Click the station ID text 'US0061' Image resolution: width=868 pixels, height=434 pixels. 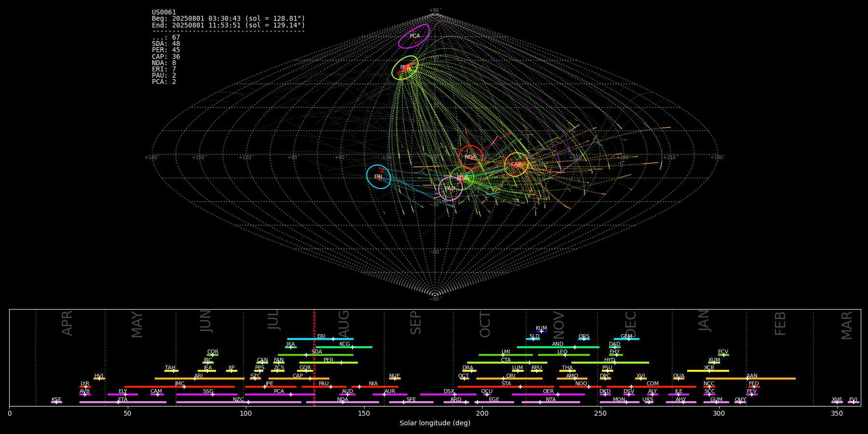(164, 13)
